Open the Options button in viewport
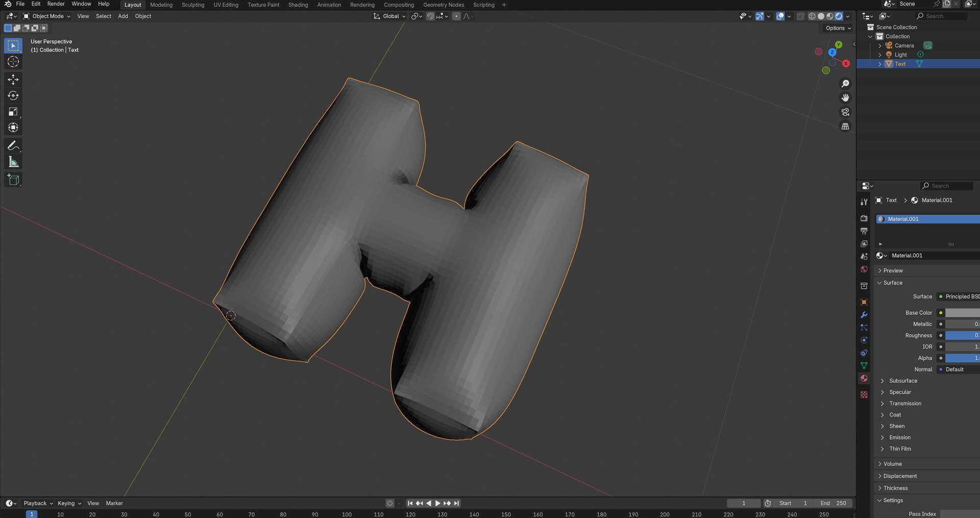Image resolution: width=980 pixels, height=518 pixels. point(838,28)
